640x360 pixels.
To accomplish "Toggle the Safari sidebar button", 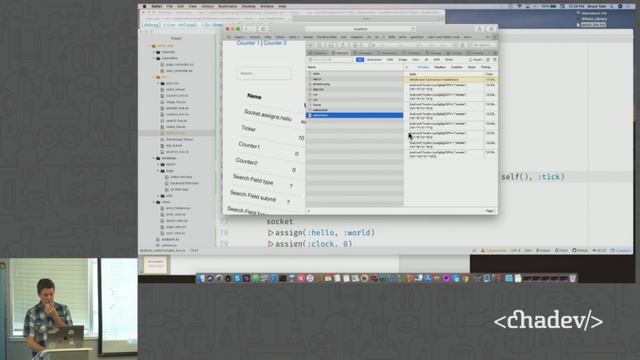I will tap(263, 29).
